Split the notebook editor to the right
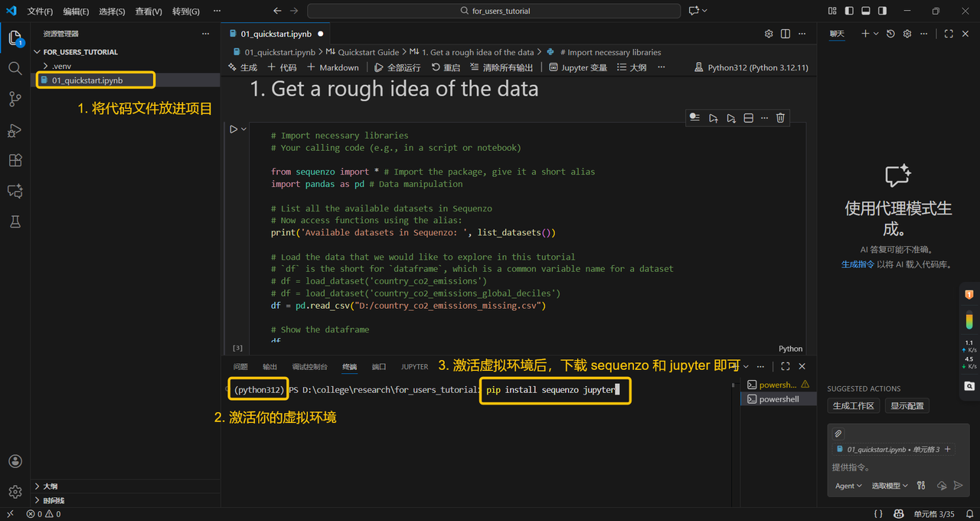Image resolution: width=980 pixels, height=521 pixels. pos(786,34)
